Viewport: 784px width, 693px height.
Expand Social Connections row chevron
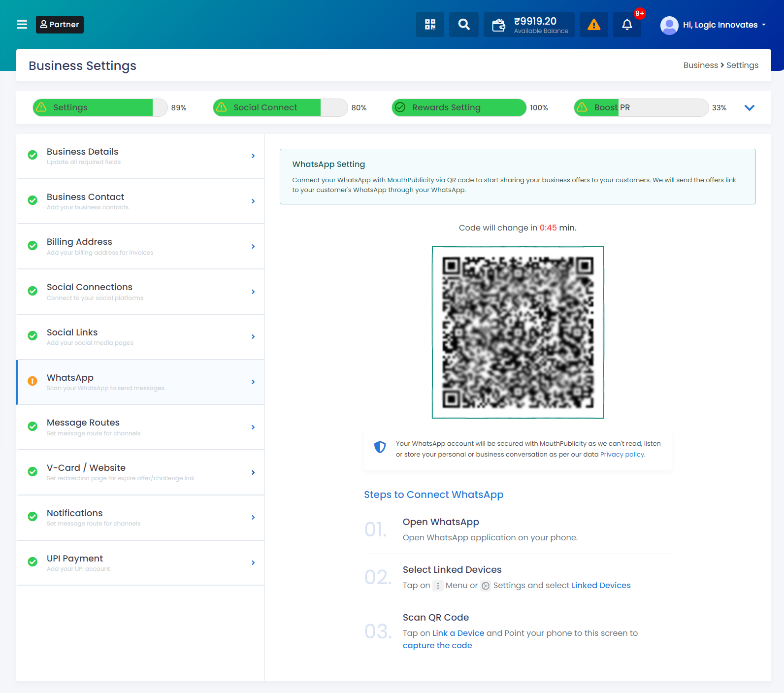253,292
